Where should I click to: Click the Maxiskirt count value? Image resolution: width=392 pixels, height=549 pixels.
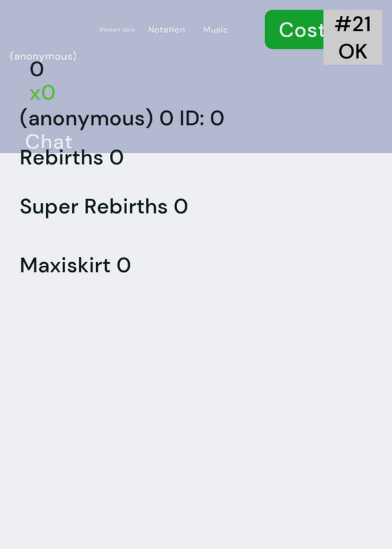[124, 266]
